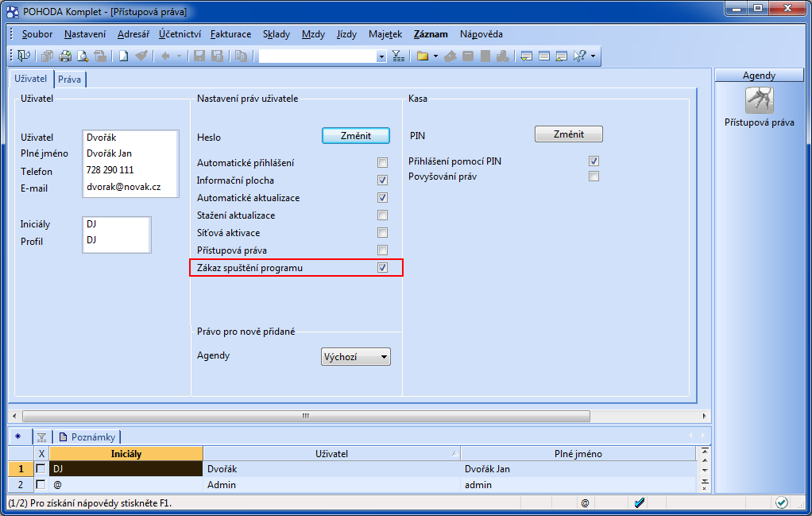The image size is (812, 516).
Task: Open the Poznámky tab
Action: tap(87, 437)
